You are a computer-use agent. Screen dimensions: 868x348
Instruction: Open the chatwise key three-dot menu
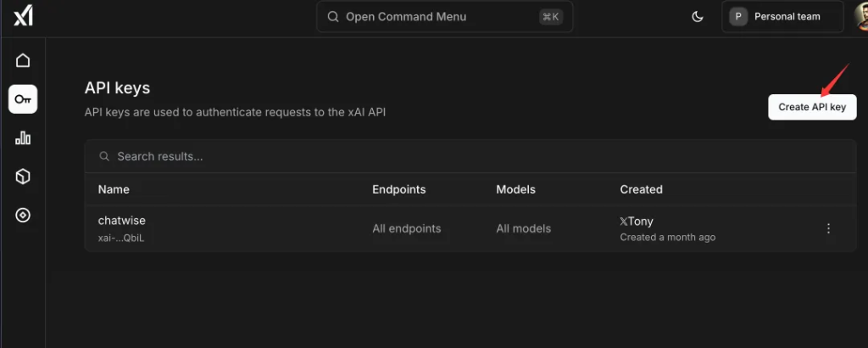pos(829,228)
